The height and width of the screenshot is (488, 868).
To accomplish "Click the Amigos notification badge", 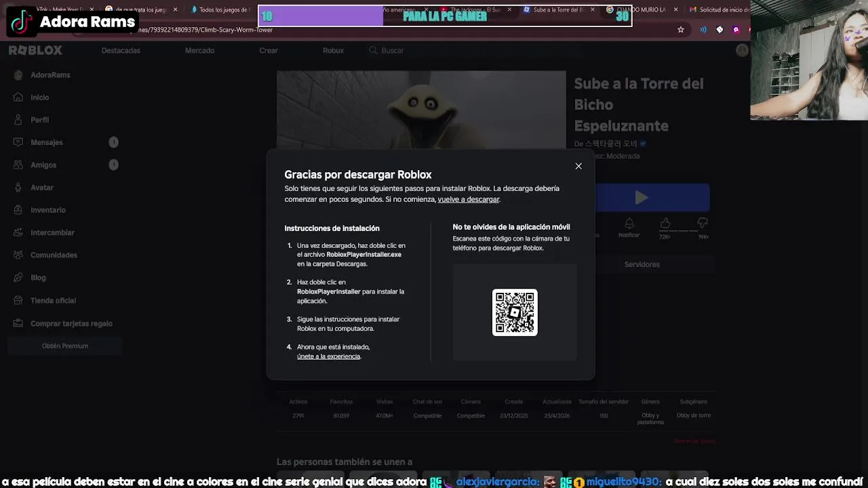I will tap(114, 165).
